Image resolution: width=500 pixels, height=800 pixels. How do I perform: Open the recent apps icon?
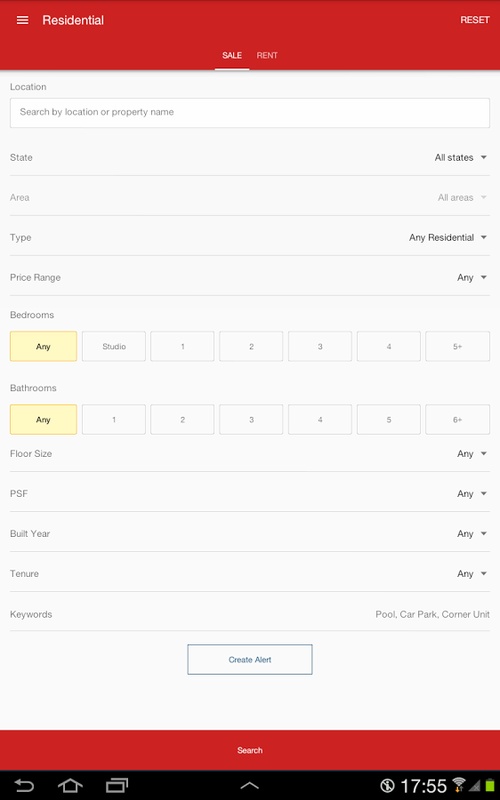[117, 785]
